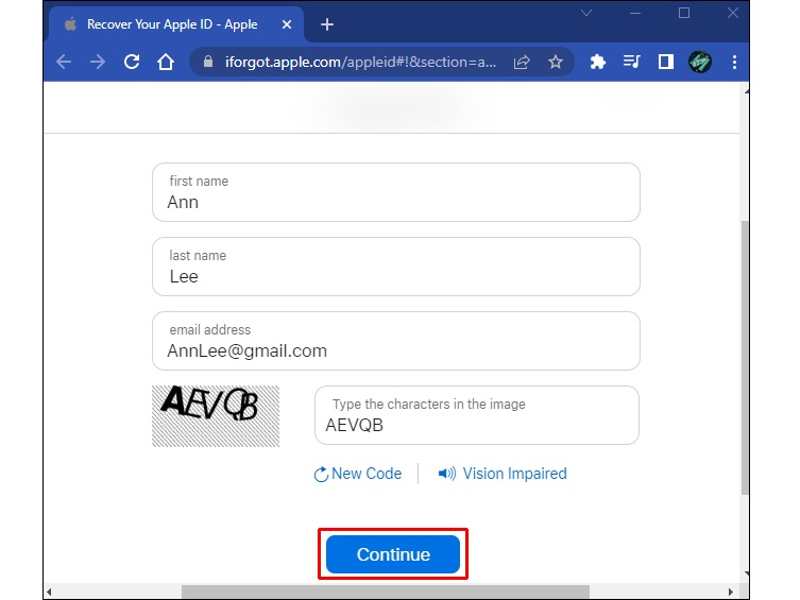Click the email address field
The image size is (800, 600).
[x=396, y=341]
